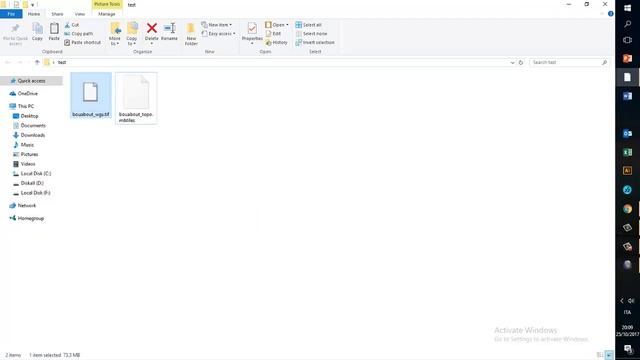Click the History command

click(x=276, y=42)
